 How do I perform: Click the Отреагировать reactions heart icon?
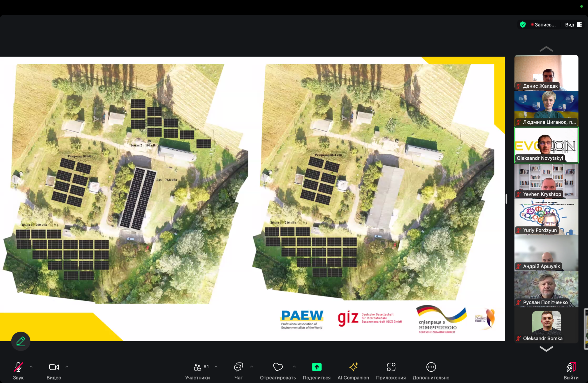tap(278, 367)
